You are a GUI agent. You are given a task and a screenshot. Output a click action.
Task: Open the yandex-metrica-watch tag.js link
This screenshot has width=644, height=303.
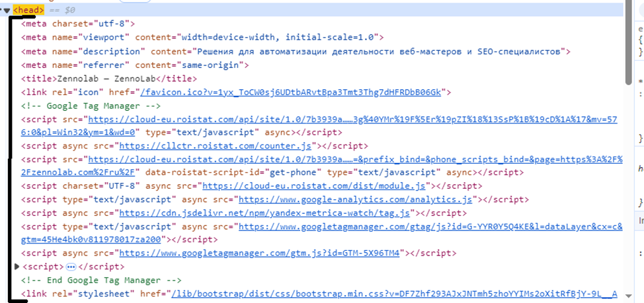coord(264,213)
